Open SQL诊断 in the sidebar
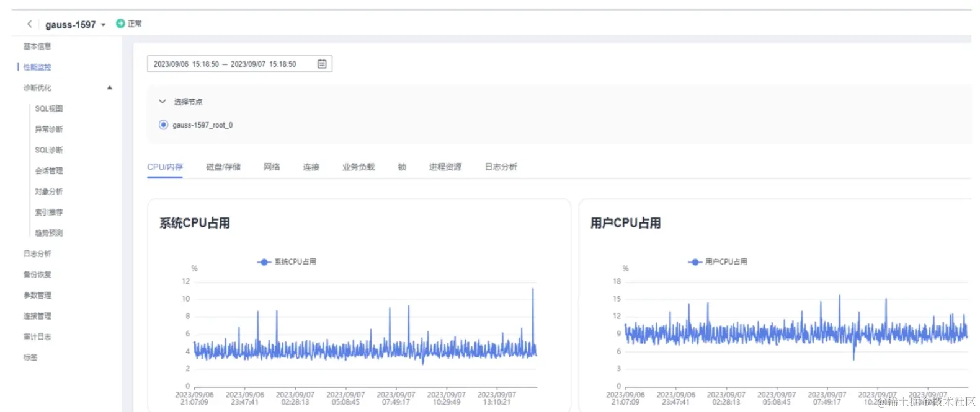 pyautogui.click(x=48, y=150)
